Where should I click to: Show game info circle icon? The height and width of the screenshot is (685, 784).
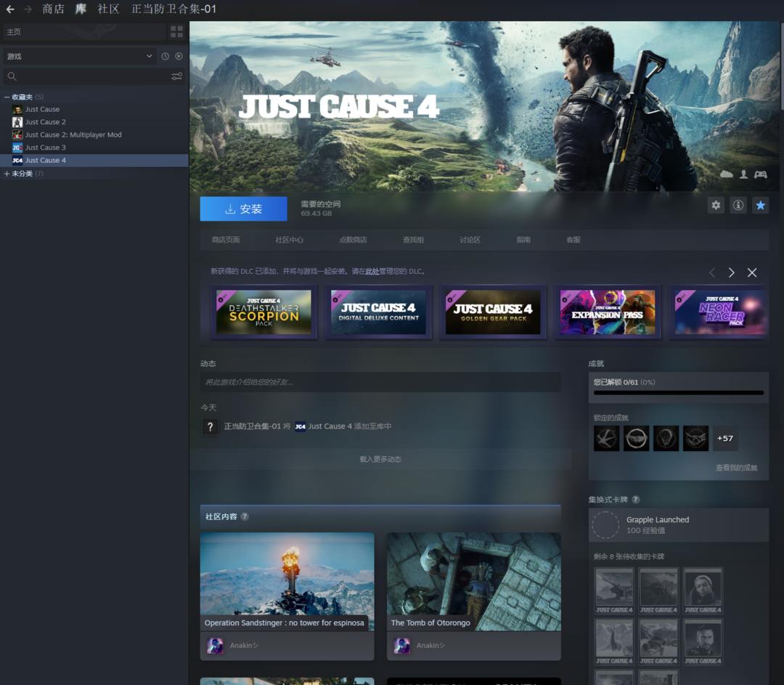click(738, 206)
